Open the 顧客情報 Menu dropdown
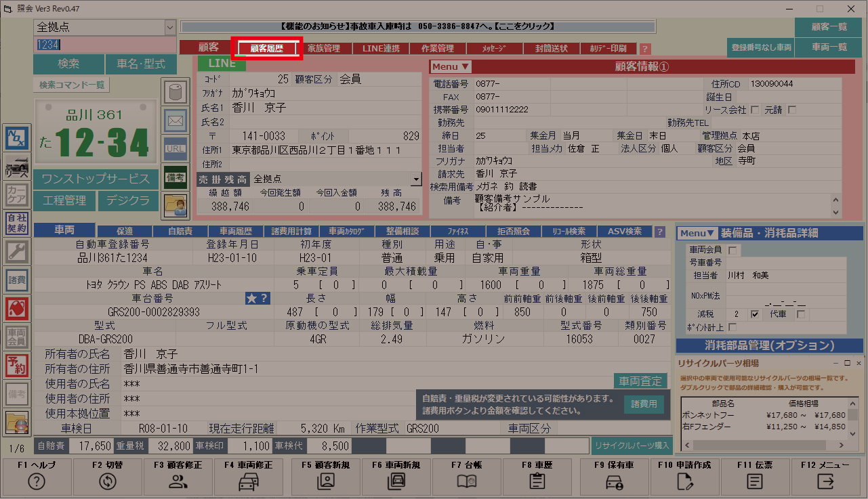The width and height of the screenshot is (868, 499). [x=451, y=67]
